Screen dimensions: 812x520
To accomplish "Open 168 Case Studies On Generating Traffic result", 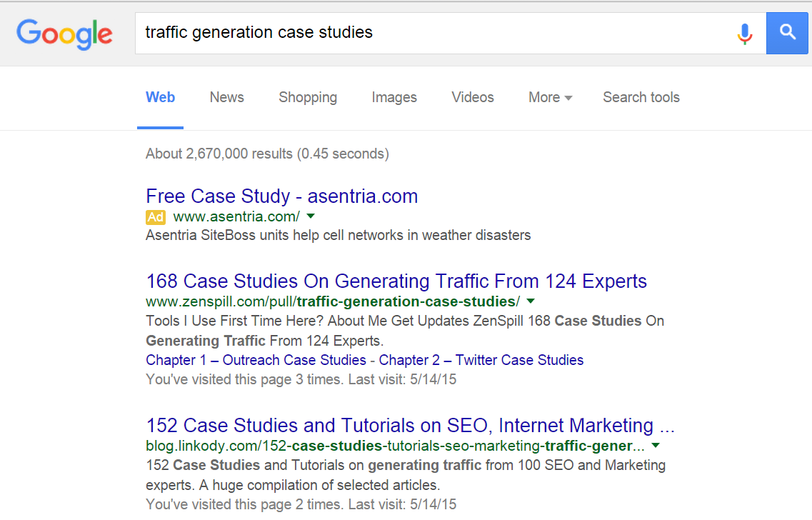I will pyautogui.click(x=396, y=281).
